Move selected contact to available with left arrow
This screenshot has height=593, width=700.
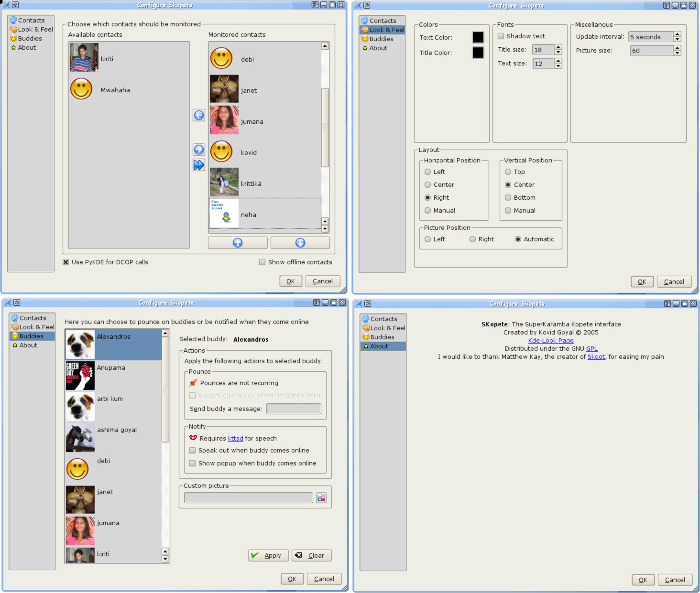[199, 115]
